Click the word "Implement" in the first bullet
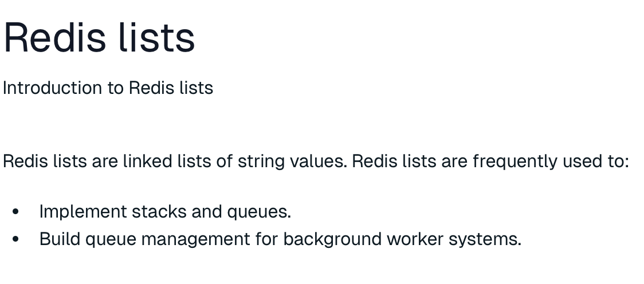The height and width of the screenshot is (284, 644). pyautogui.click(x=83, y=212)
